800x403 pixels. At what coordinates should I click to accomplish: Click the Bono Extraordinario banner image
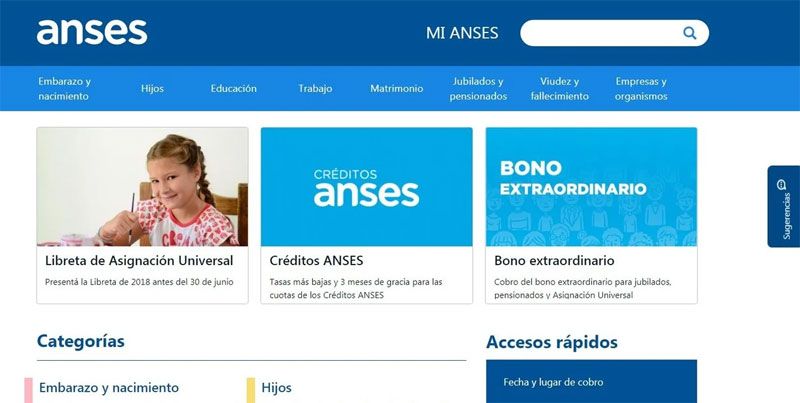(x=591, y=187)
